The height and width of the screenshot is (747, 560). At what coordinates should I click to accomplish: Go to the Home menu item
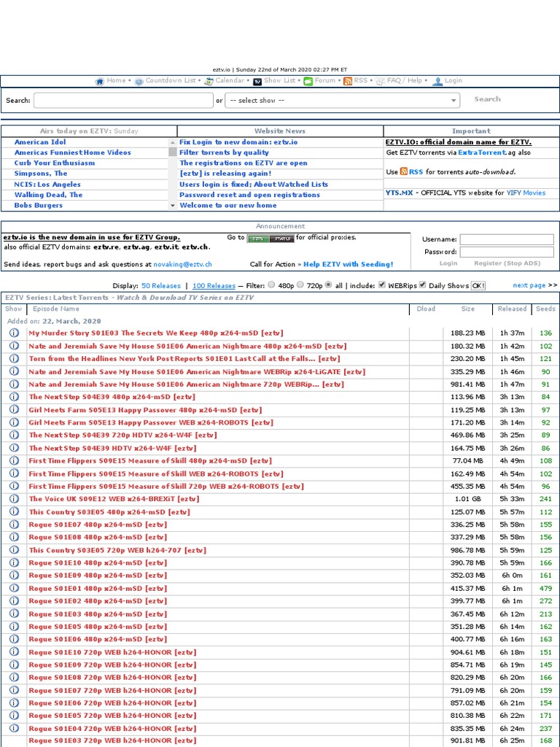click(x=116, y=80)
